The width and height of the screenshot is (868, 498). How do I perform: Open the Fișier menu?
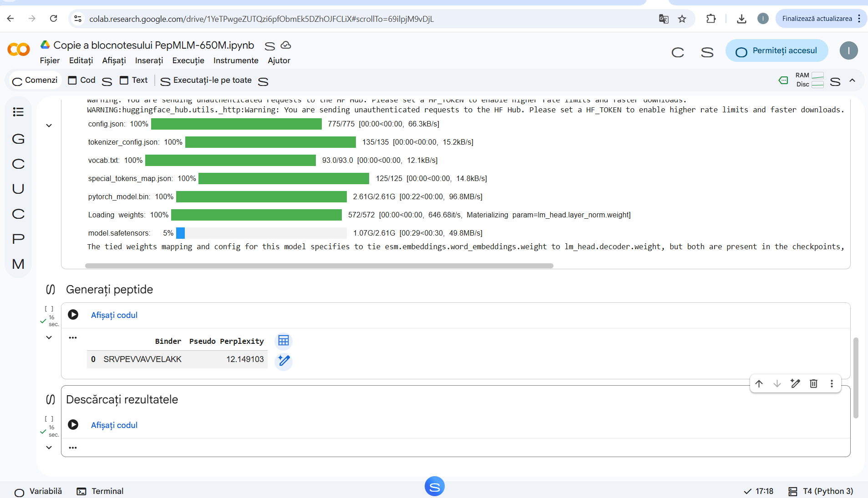coord(50,60)
